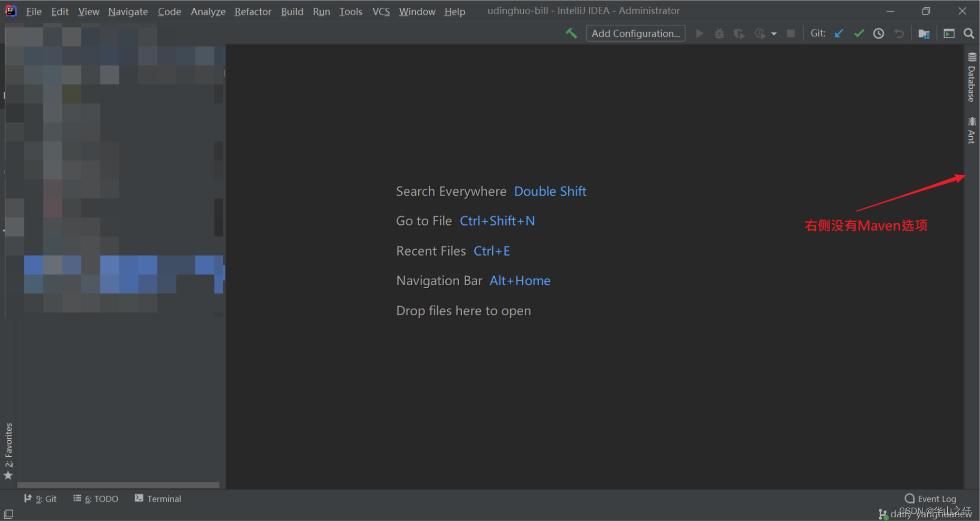This screenshot has width=980, height=521.
Task: Click the project panel horizontal scrollbar
Action: pos(118,485)
